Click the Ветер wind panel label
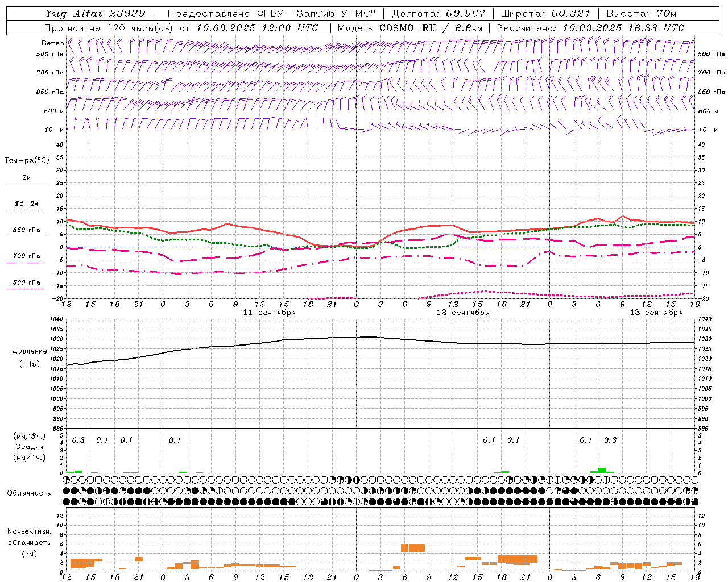This screenshot has width=728, height=582. [x=52, y=43]
